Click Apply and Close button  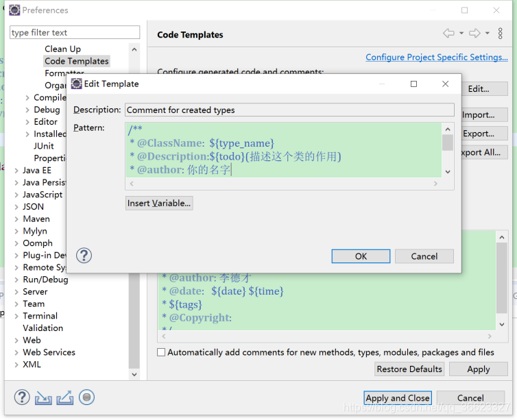pos(397,398)
